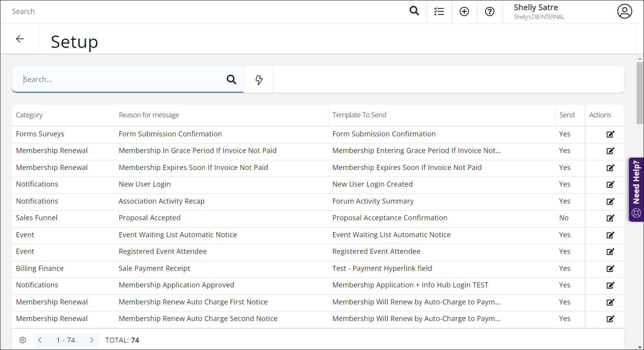Viewport: 644px width, 350px height.
Task: Sort by the Category column header
Action: tap(29, 115)
